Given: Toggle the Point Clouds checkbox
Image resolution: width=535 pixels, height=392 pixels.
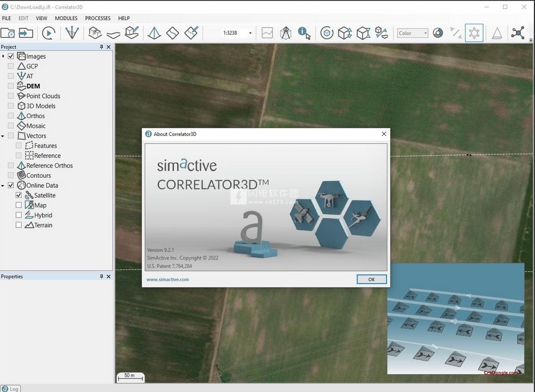Looking at the screenshot, I should [x=11, y=96].
